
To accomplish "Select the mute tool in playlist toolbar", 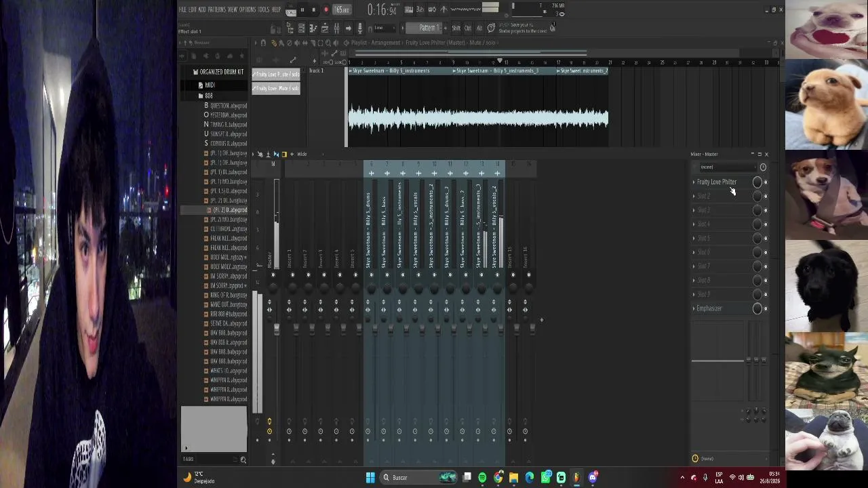I will click(296, 43).
